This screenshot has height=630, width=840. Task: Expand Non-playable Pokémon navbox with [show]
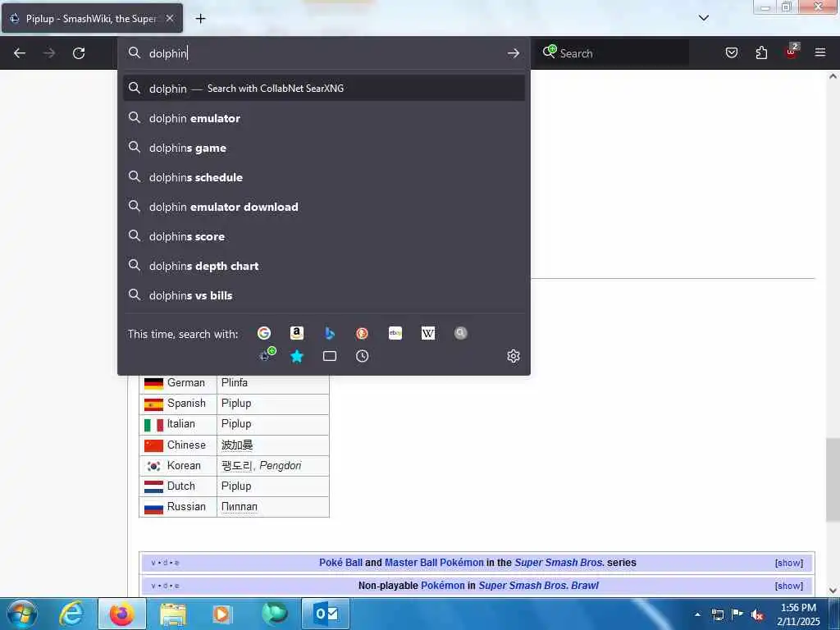point(788,586)
